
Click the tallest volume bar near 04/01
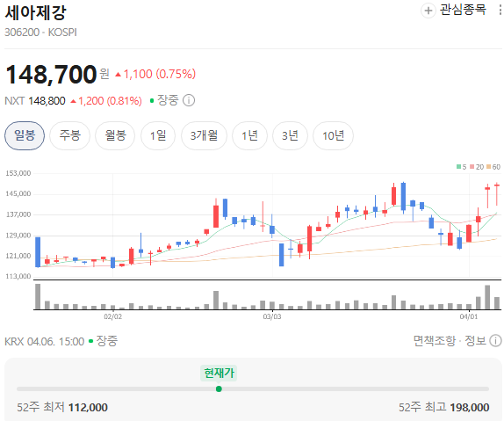pyautogui.click(x=487, y=297)
